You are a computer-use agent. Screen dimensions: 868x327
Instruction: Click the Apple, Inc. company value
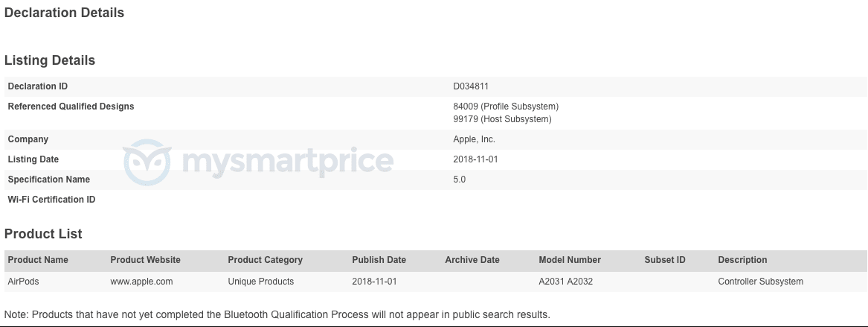[474, 139]
